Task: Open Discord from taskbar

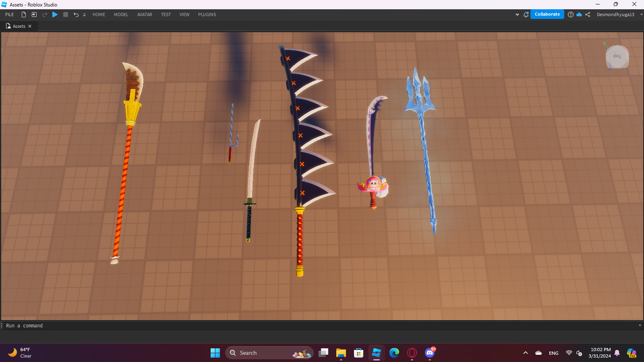Action: click(430, 353)
